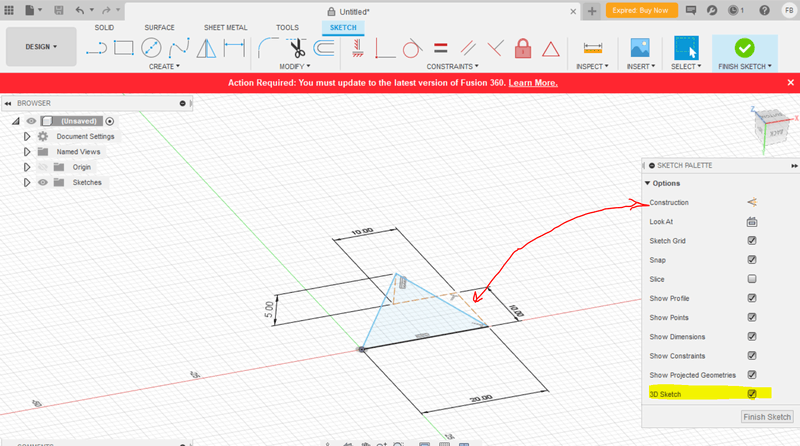
Task: Open the CONSTRAINTS dropdown menu
Action: point(453,66)
